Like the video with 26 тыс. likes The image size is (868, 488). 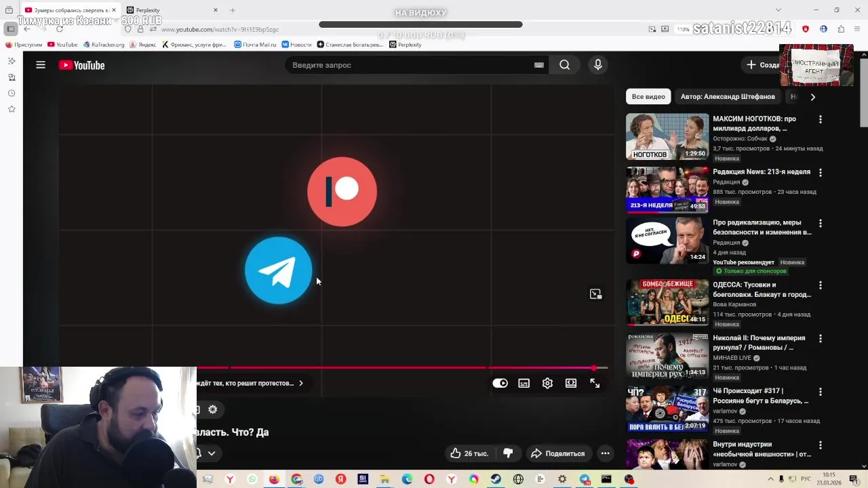pyautogui.click(x=469, y=453)
